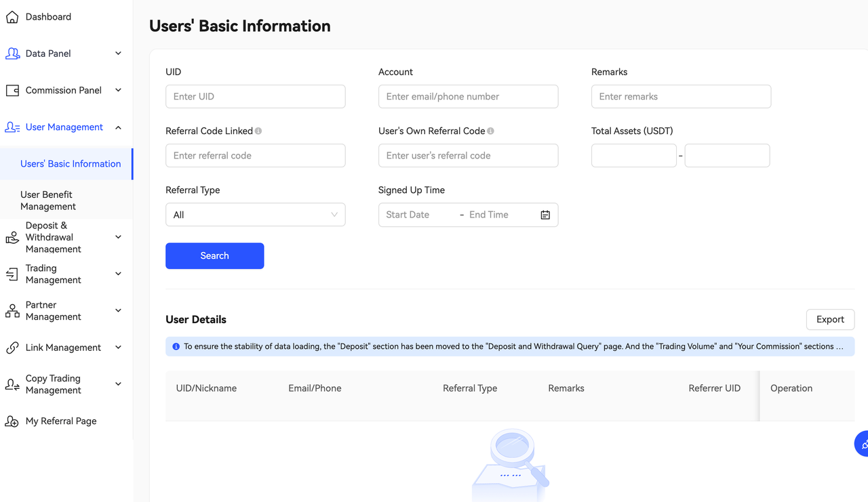Screen dimensions: 868x502
Task: Expand Deposit & Withdrawal Management chevron
Action: click(118, 237)
